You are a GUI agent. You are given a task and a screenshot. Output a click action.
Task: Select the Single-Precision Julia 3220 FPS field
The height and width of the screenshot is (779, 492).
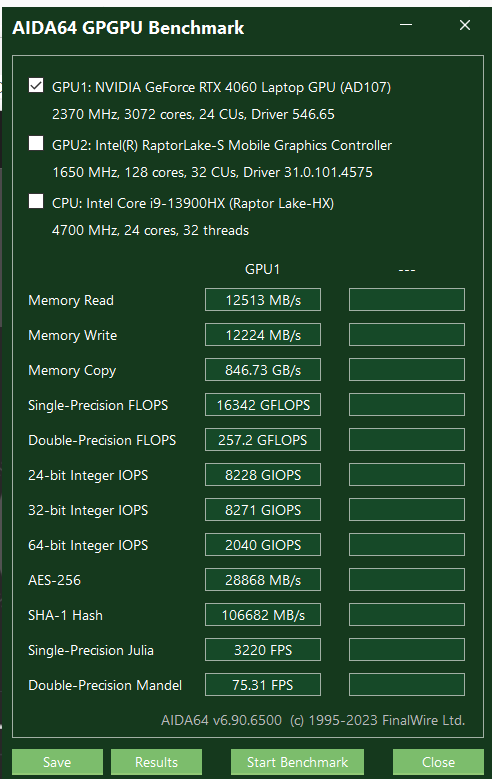coord(263,650)
